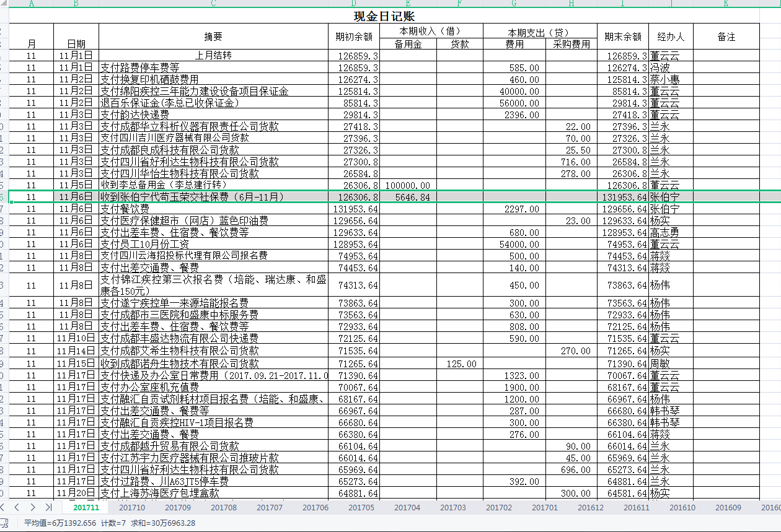Open sheet tab 201705

[361, 507]
